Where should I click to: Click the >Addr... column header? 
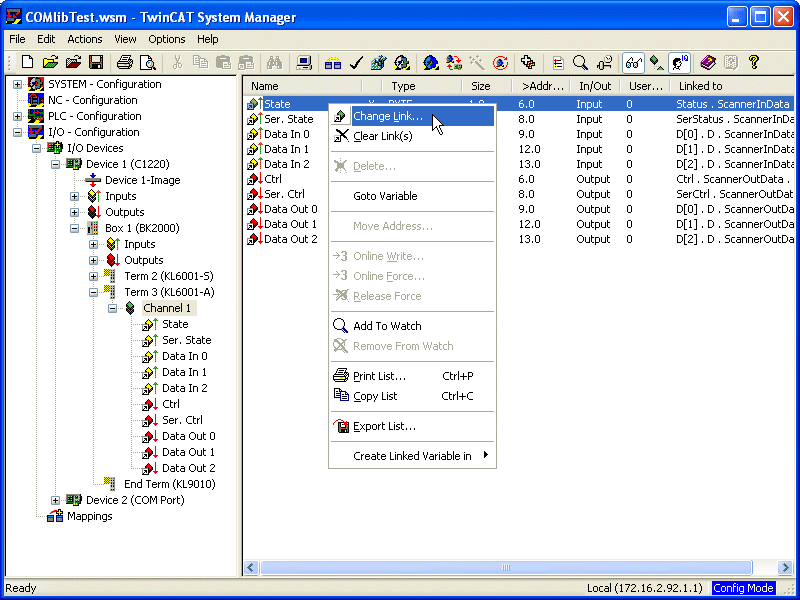click(x=540, y=86)
